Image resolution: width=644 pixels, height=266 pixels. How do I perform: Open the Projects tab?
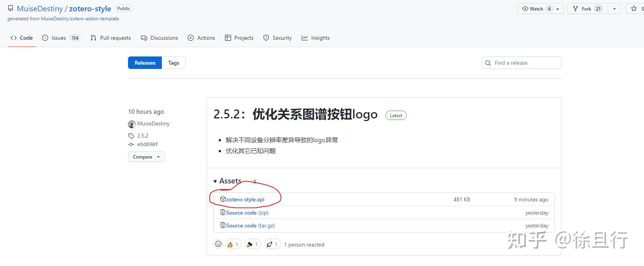239,38
